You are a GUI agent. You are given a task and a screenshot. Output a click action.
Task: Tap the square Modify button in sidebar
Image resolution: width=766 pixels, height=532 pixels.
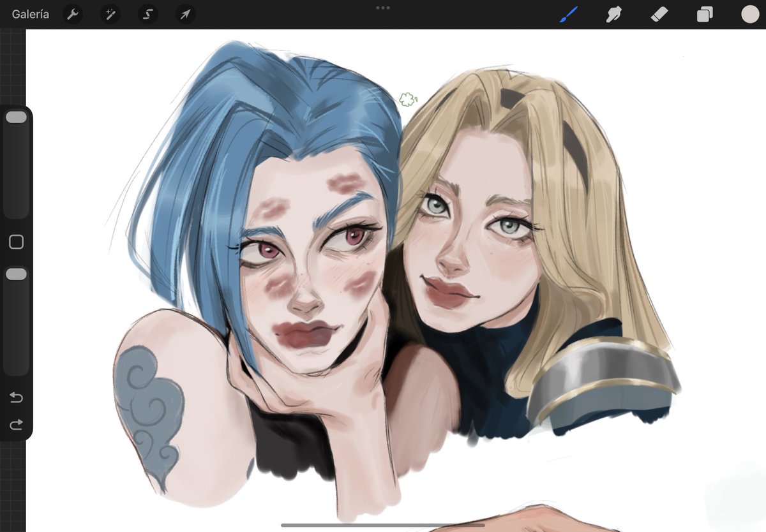16,242
